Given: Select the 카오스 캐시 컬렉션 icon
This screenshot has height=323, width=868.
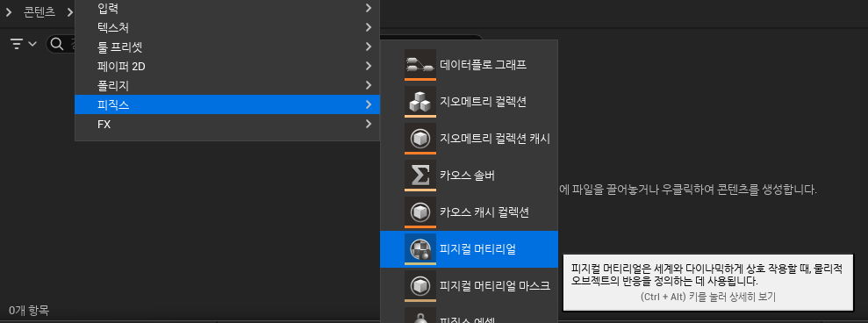Looking at the screenshot, I should point(420,212).
